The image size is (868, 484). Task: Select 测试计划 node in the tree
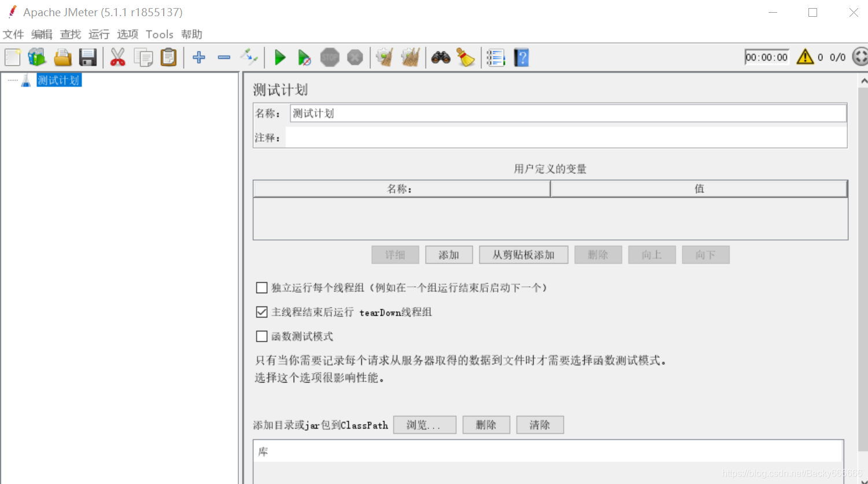(x=58, y=80)
